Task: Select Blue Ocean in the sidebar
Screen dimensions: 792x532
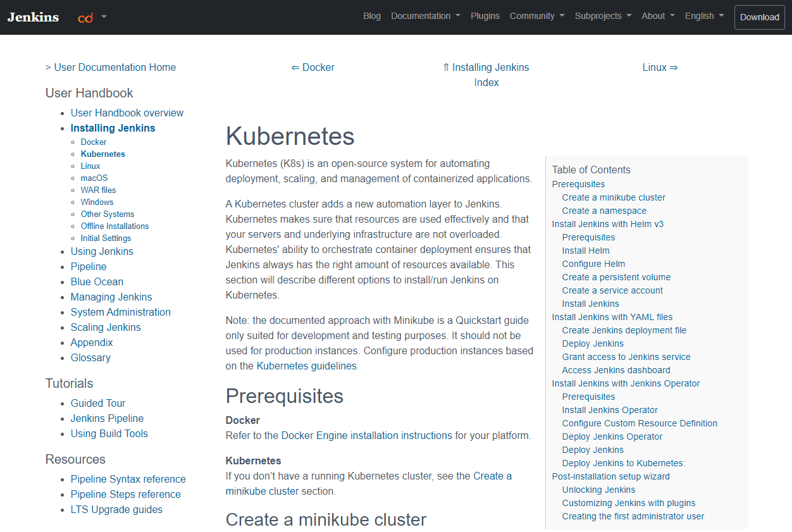Action: click(x=97, y=281)
